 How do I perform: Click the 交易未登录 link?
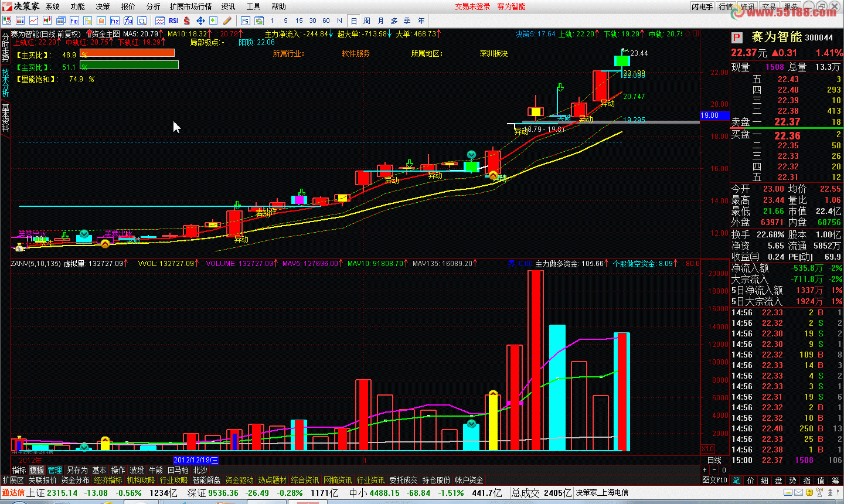pos(472,6)
